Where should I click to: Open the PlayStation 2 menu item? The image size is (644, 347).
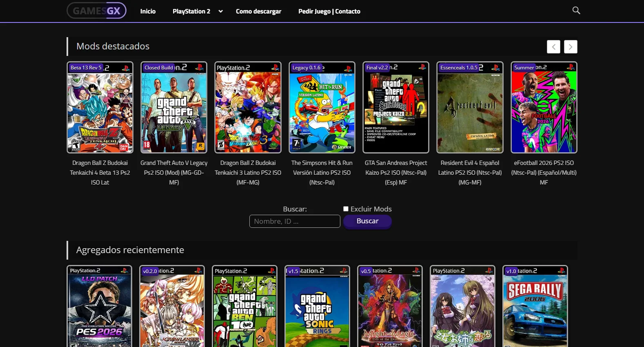tap(191, 11)
